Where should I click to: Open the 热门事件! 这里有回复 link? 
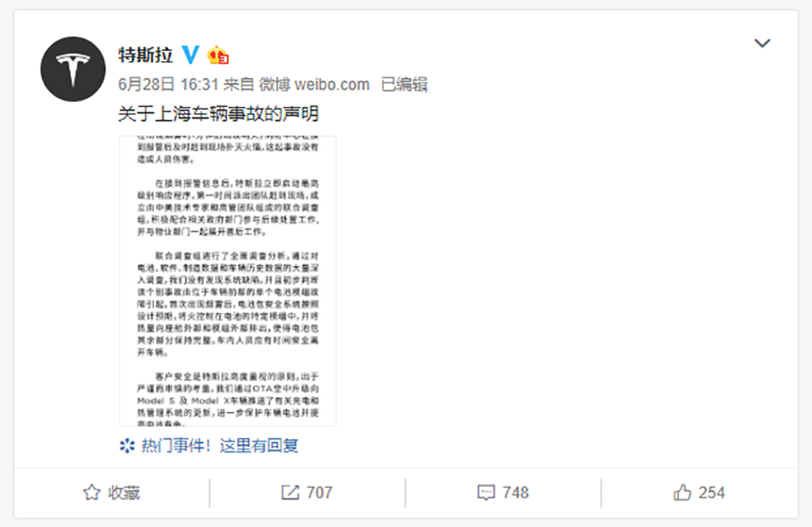[220, 446]
